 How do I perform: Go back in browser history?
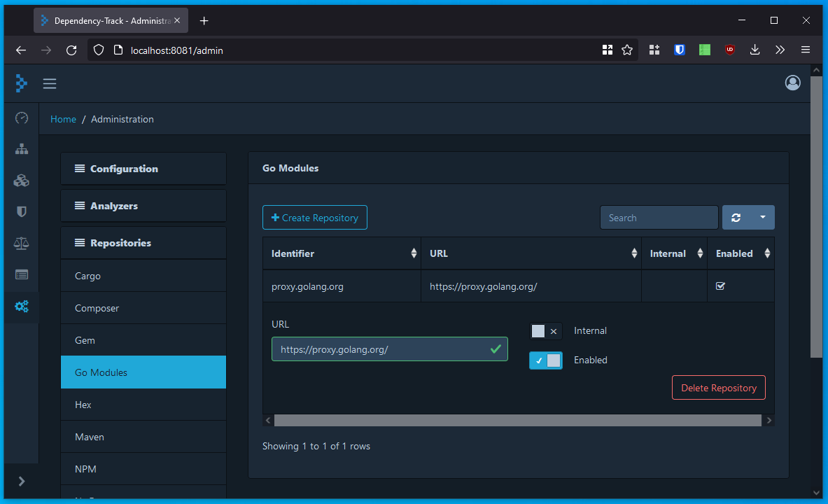tap(21, 50)
